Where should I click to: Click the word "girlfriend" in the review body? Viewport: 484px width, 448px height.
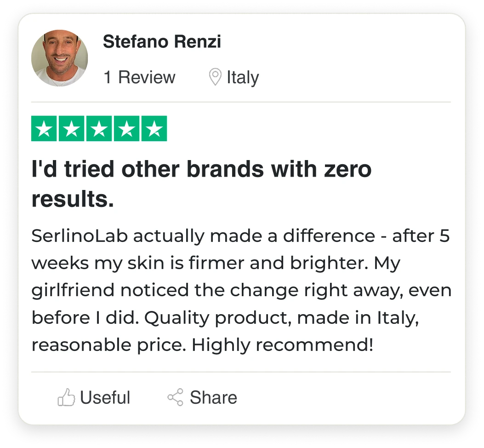pos(73,290)
